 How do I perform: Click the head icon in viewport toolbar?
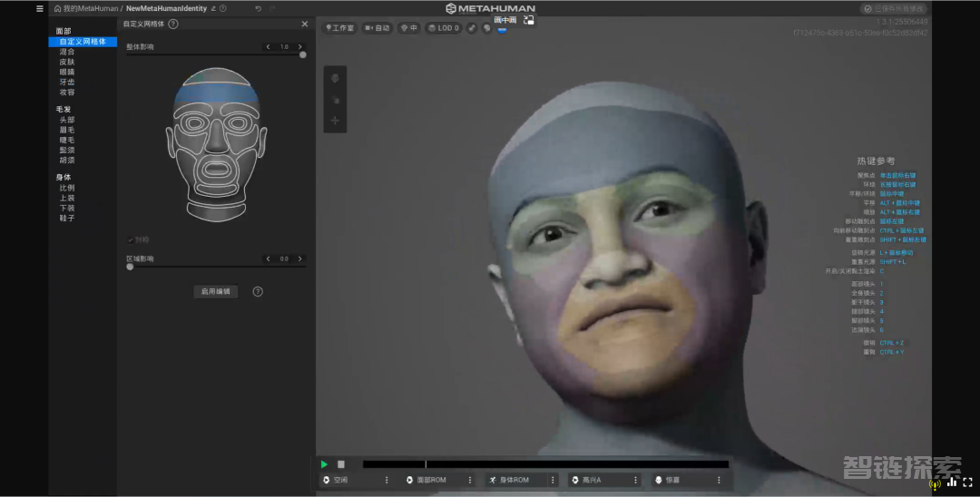click(x=487, y=28)
